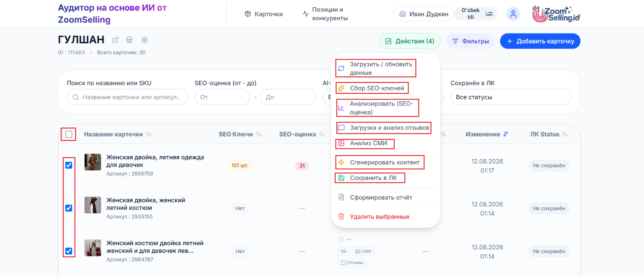Image resolution: width=644 pixels, height=276 pixels.
Task: Uncheck the Артикул 2933150 row checkbox
Action: [x=69, y=208]
